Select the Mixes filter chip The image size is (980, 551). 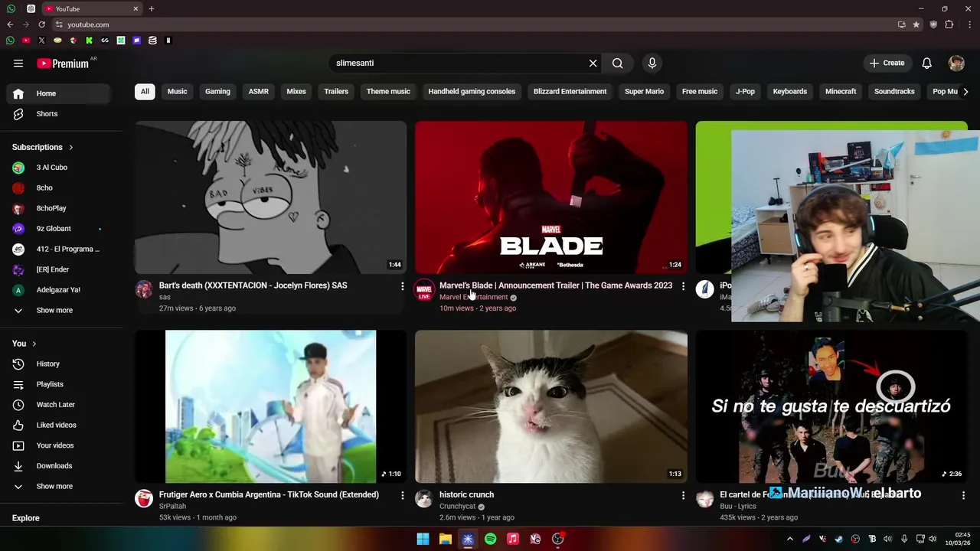coord(296,92)
